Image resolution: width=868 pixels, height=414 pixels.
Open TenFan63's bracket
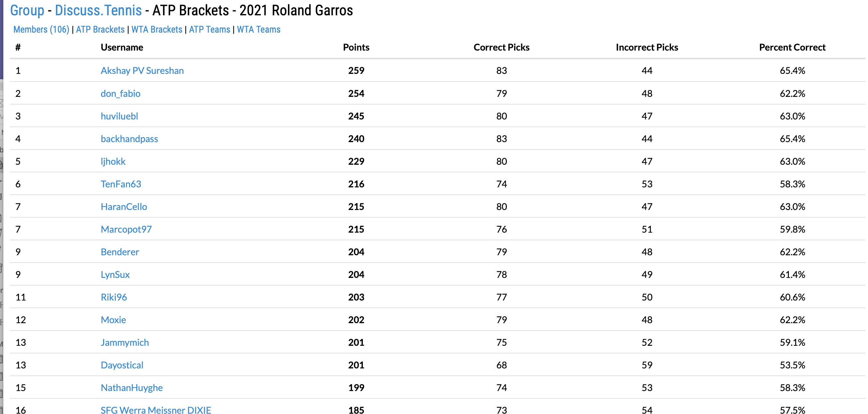(121, 184)
